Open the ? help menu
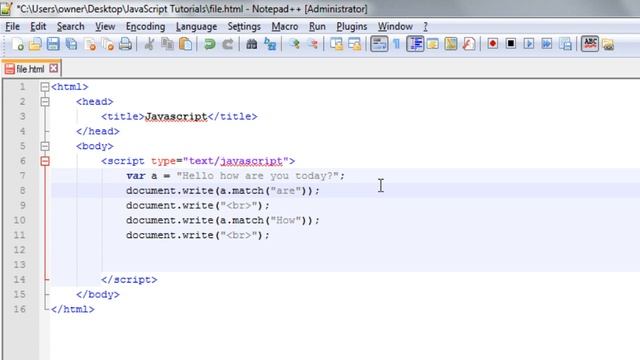The height and width of the screenshot is (360, 640). (425, 27)
